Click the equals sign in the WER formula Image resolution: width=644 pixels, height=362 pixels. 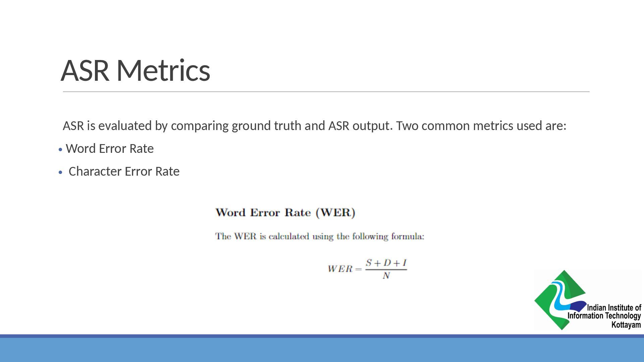358,269
